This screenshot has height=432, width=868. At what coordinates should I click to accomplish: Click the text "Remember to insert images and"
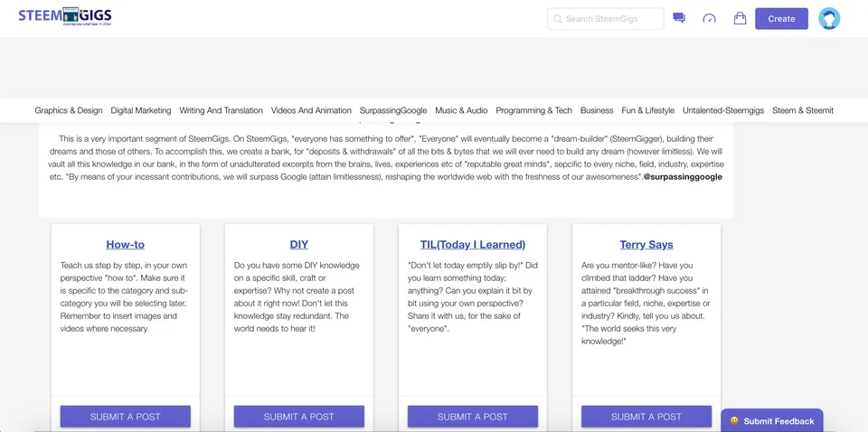click(118, 315)
